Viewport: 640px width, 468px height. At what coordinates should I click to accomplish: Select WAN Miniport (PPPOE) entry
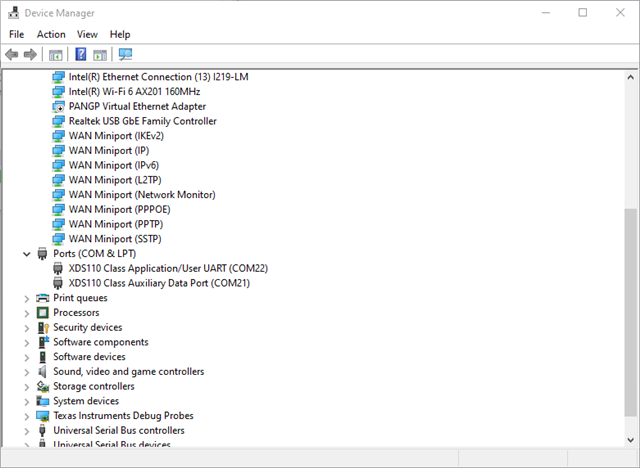coord(120,209)
